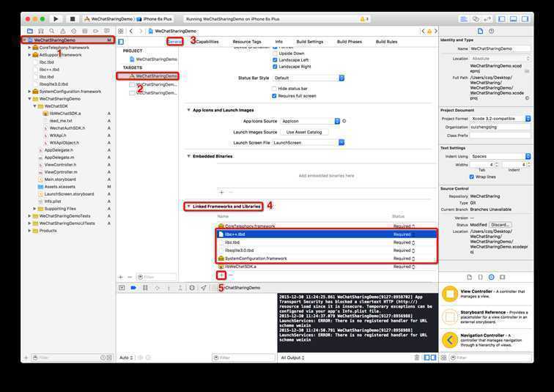Clear the console with the trash icon
The height and width of the screenshot is (392, 554).
417,358
